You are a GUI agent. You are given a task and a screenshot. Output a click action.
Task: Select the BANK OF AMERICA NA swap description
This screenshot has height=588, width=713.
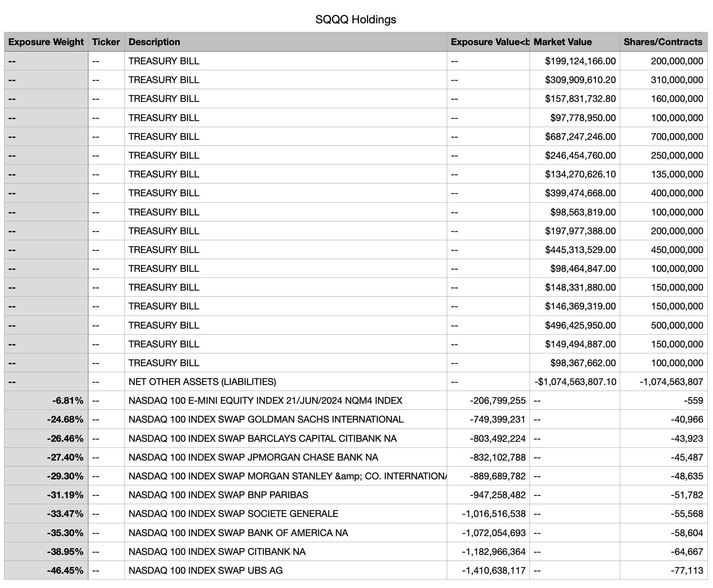[x=285, y=533]
